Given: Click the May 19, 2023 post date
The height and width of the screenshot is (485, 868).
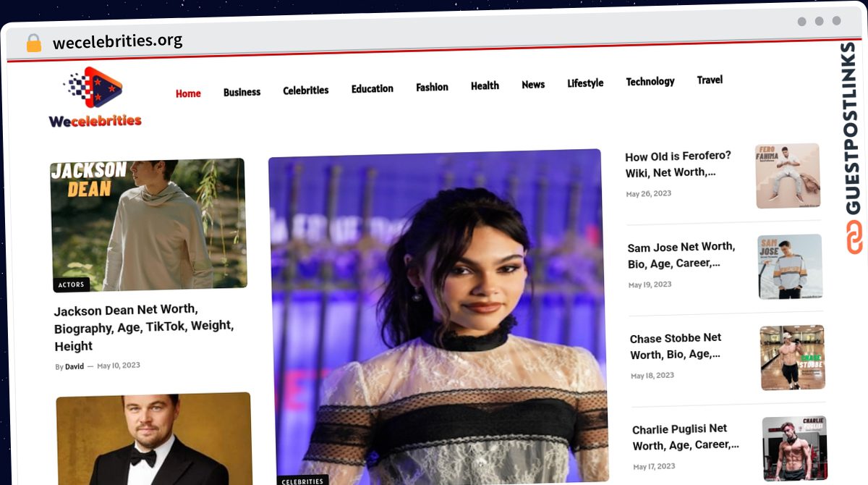Looking at the screenshot, I should pos(650,284).
